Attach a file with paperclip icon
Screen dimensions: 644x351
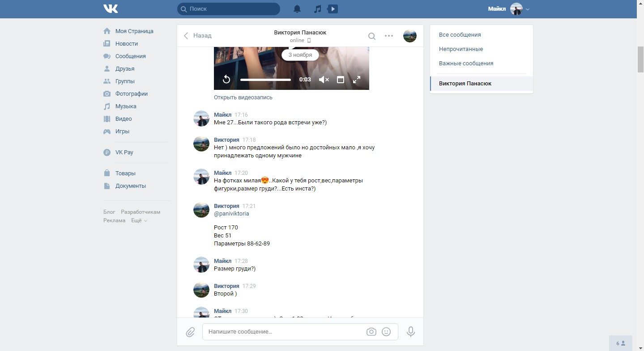[x=190, y=332]
